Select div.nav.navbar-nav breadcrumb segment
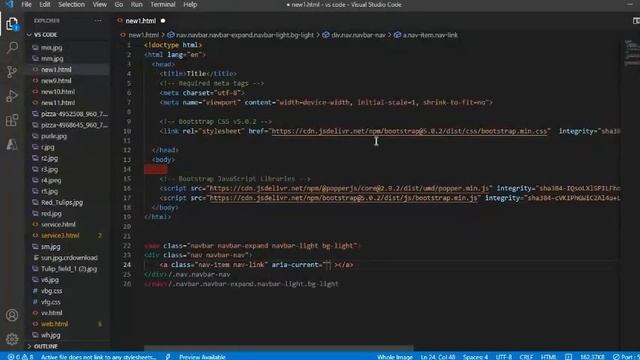This screenshot has width=640, height=360. [358, 35]
